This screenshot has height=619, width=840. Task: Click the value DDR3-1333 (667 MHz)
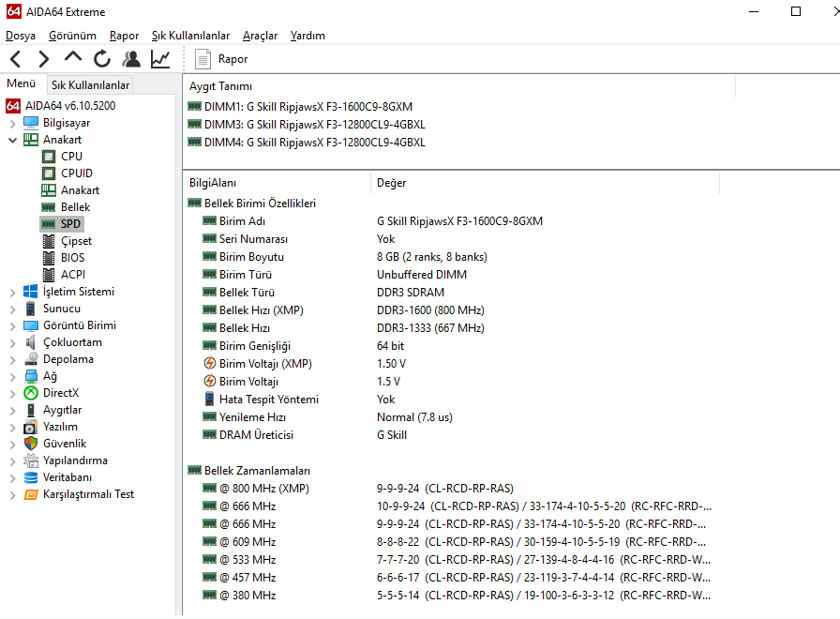click(430, 328)
